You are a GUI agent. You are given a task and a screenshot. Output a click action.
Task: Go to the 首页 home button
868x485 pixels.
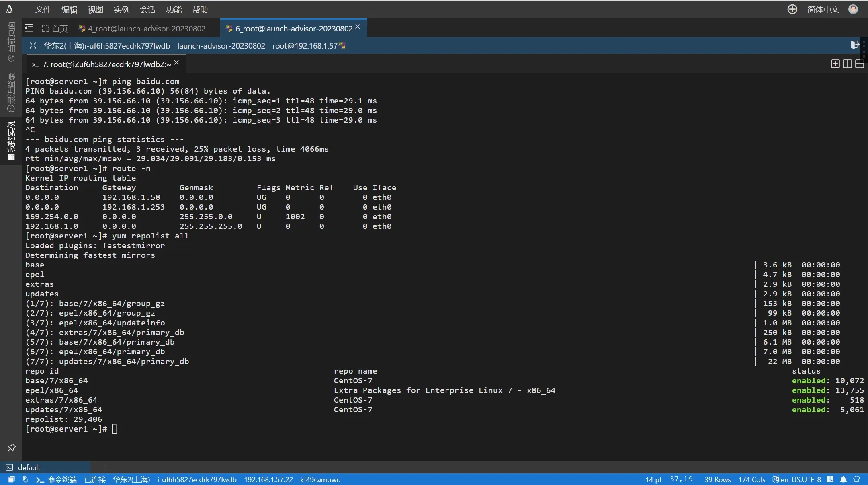[55, 28]
